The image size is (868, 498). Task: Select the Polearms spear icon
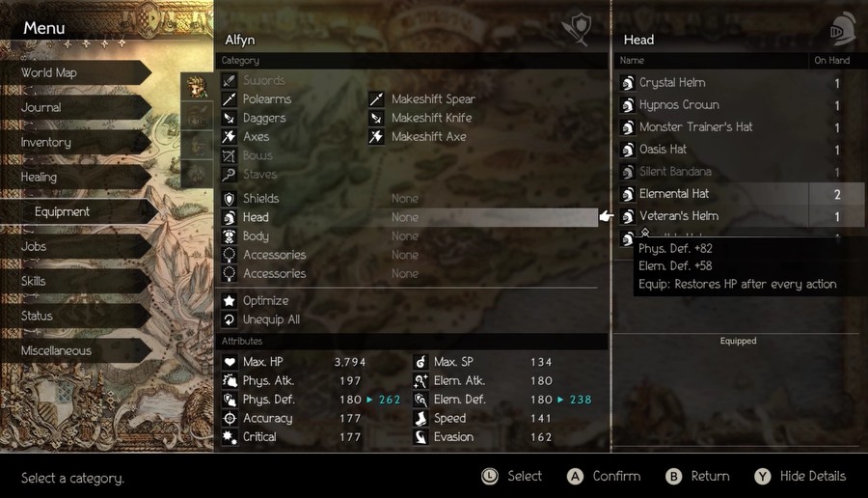(230, 99)
